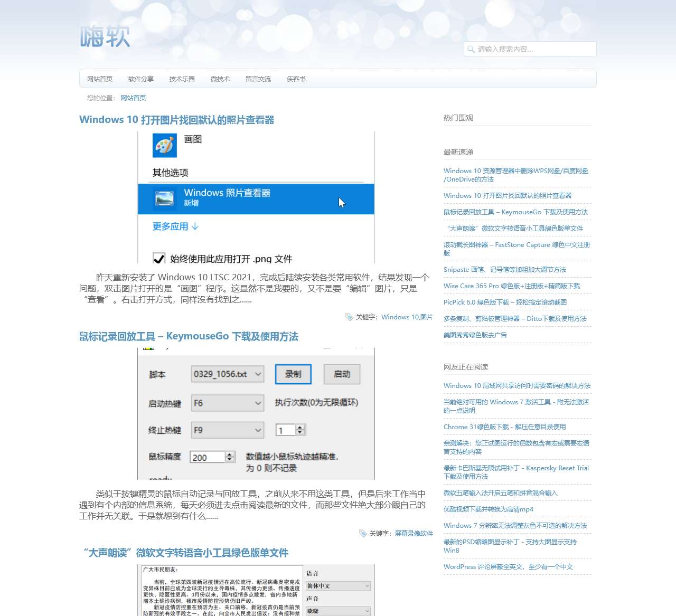Click the 网友正在阅读 sidebar heading
The height and width of the screenshot is (616, 676).
click(x=466, y=367)
